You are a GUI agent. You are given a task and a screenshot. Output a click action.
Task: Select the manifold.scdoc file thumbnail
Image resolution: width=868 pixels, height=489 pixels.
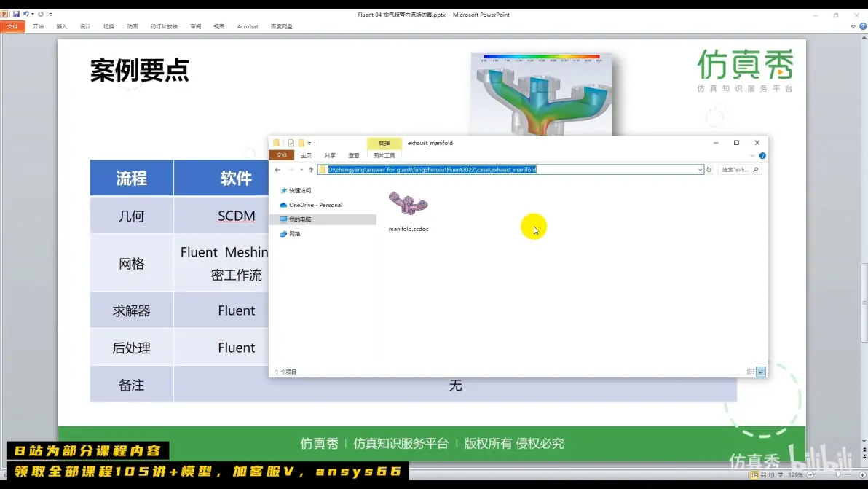pos(408,204)
